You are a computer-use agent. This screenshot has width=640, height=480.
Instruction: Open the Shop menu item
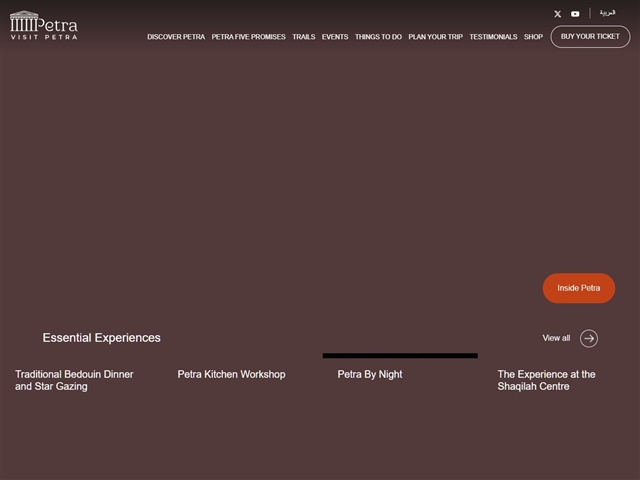(x=533, y=37)
